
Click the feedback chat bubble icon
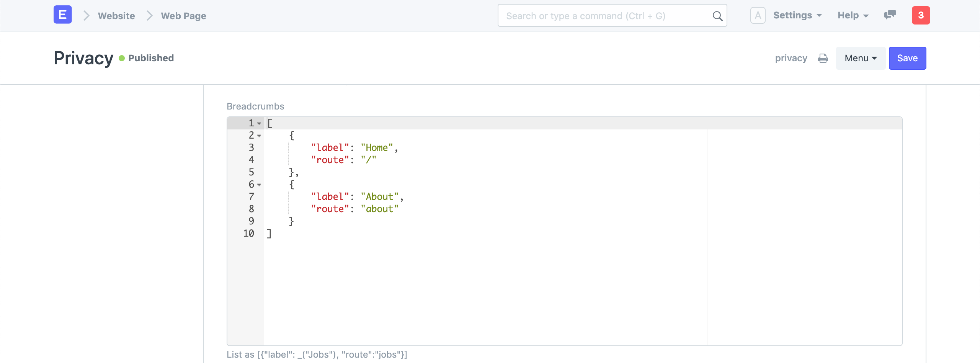pyautogui.click(x=889, y=15)
